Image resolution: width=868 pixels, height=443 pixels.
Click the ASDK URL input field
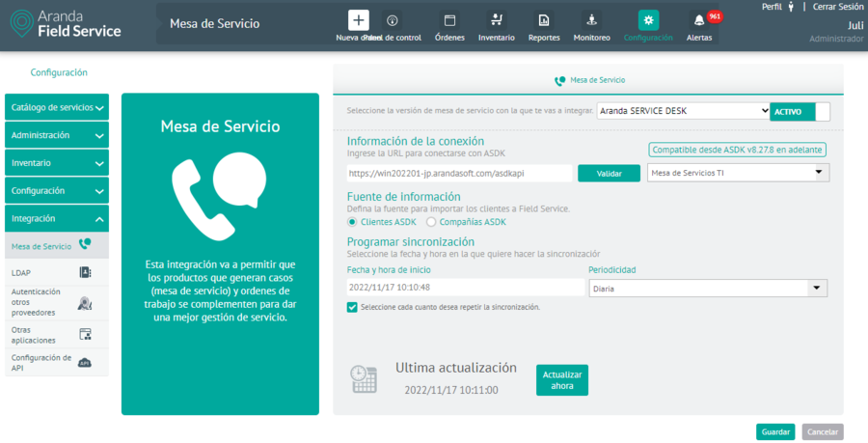coord(459,174)
